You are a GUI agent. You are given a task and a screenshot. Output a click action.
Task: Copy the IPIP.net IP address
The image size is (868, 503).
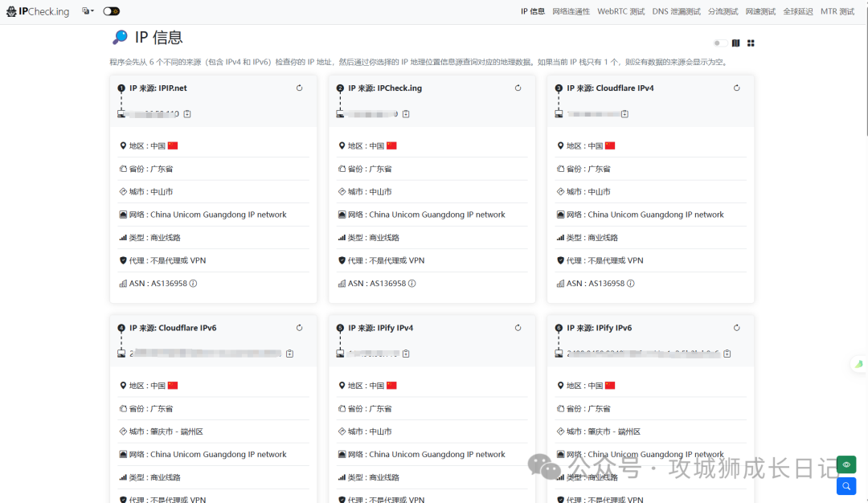[x=187, y=114]
